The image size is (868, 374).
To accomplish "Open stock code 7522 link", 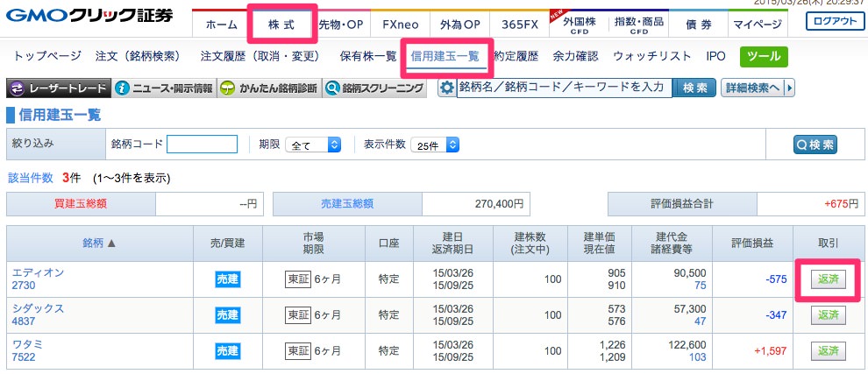I will click(x=24, y=357).
